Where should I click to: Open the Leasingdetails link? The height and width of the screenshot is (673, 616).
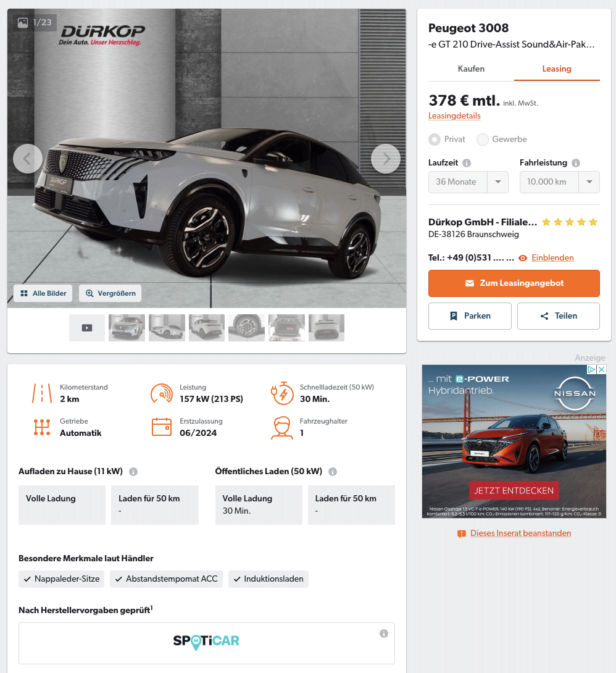[x=454, y=116]
